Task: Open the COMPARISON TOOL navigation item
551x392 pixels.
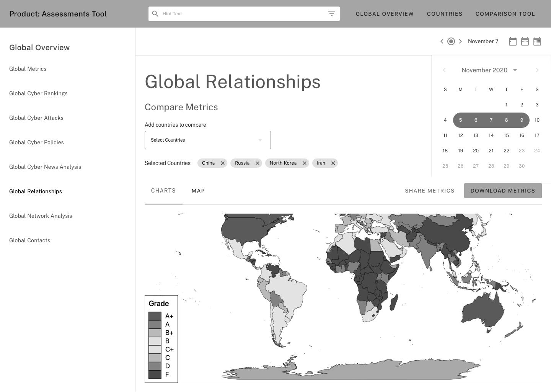Action: tap(505, 14)
